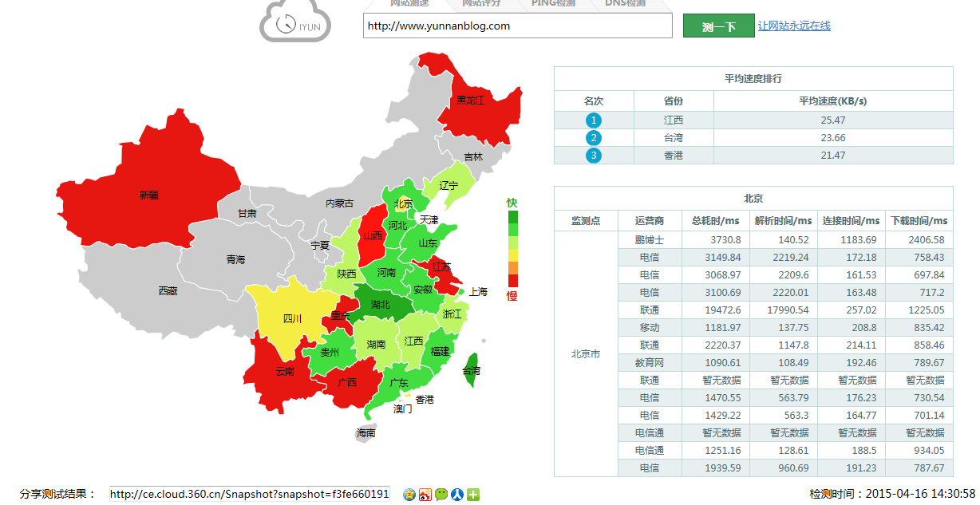
Task: Click the rank 3 blue badge
Action: point(593,155)
